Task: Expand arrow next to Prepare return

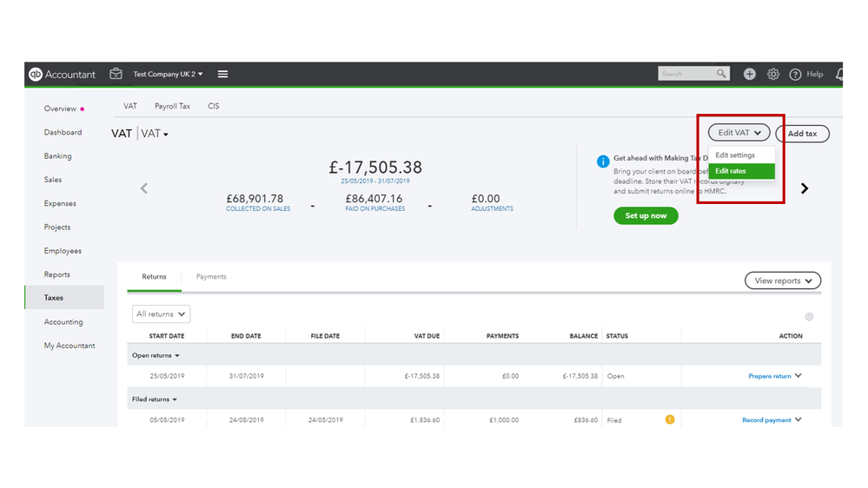Action: (798, 376)
